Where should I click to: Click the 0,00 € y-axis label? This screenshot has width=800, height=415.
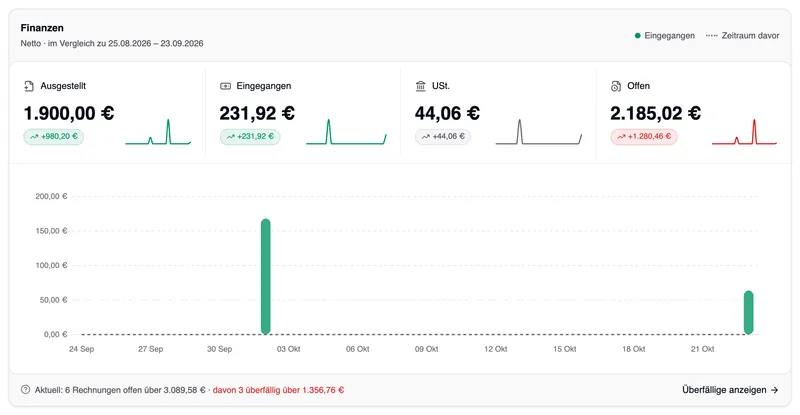click(x=55, y=334)
